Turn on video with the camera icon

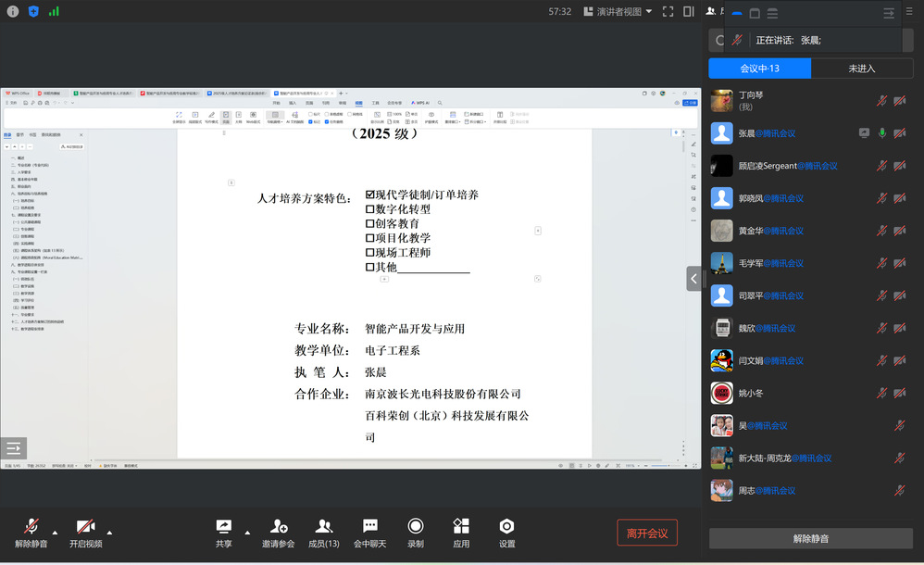(85, 527)
